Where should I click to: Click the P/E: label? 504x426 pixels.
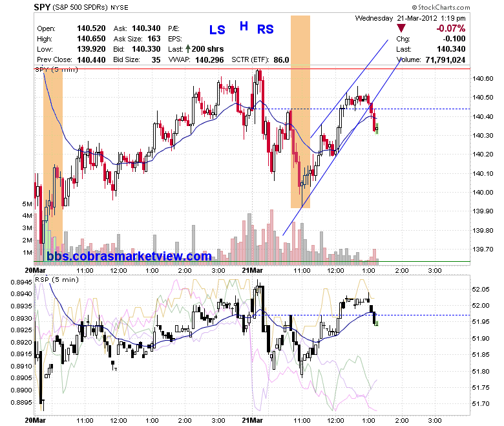click(x=174, y=28)
